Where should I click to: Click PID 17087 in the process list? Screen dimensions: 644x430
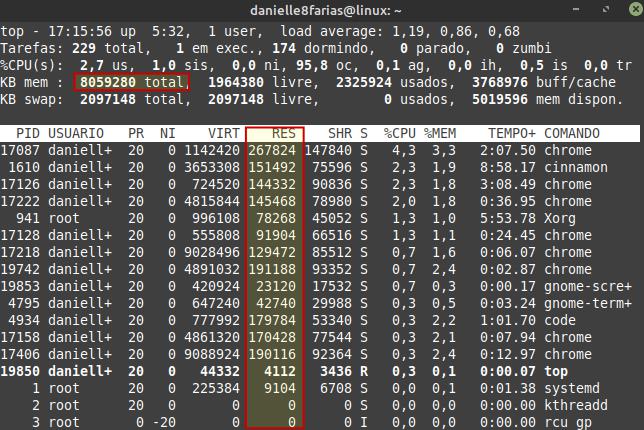[24, 150]
